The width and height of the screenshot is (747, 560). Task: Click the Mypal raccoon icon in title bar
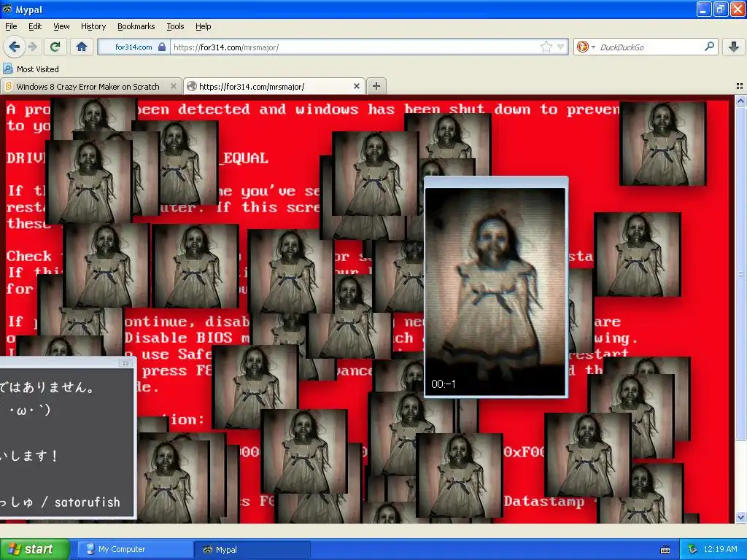(x=7, y=9)
